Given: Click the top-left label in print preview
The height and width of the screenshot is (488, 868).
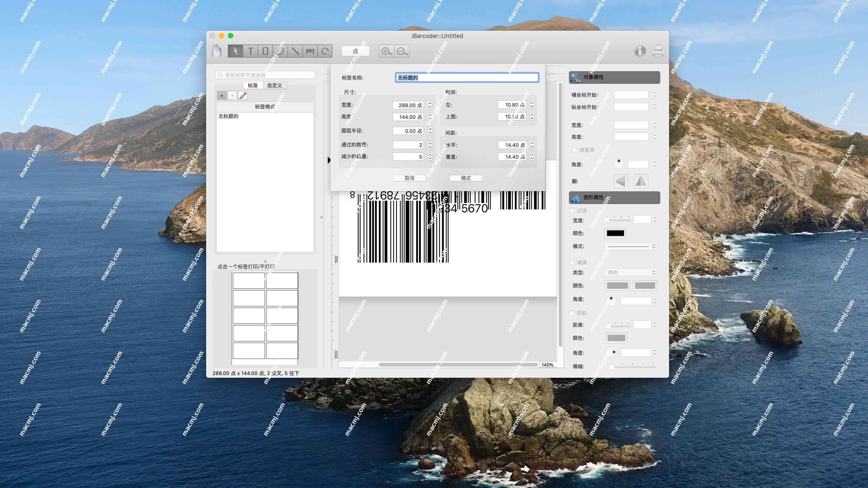Looking at the screenshot, I should 249,281.
